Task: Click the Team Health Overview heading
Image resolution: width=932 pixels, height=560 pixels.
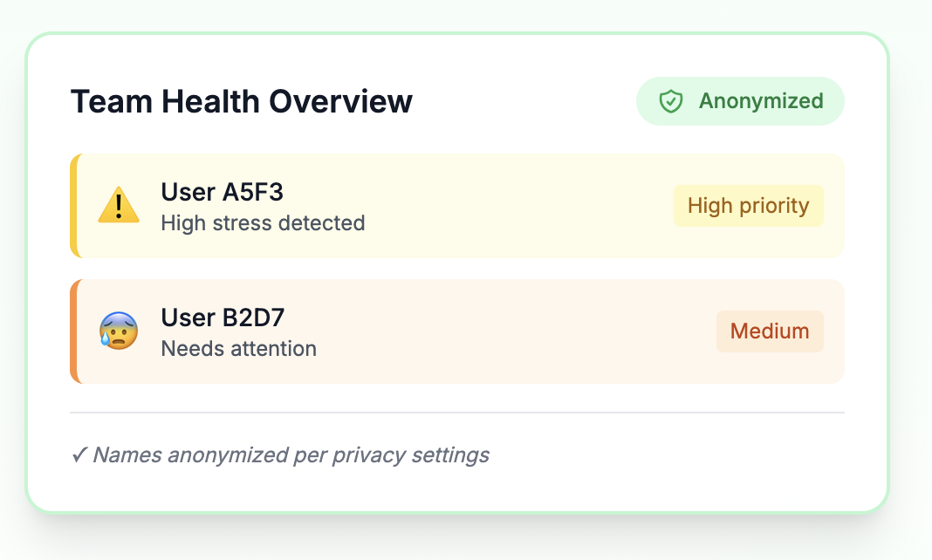Action: click(x=241, y=101)
